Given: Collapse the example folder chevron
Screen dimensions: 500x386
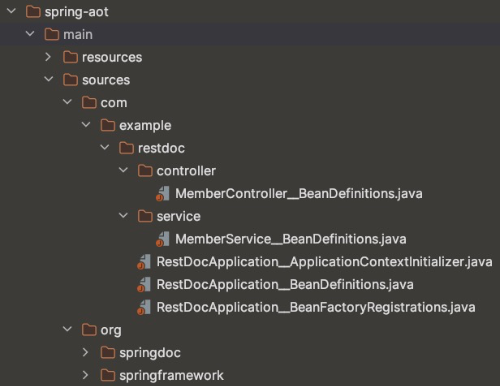Looking at the screenshot, I should point(86,125).
